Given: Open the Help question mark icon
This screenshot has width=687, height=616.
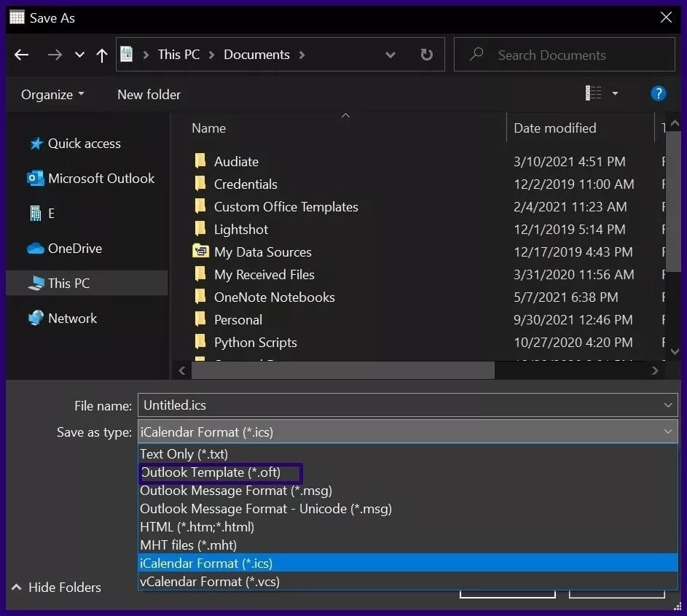Looking at the screenshot, I should click(x=658, y=93).
